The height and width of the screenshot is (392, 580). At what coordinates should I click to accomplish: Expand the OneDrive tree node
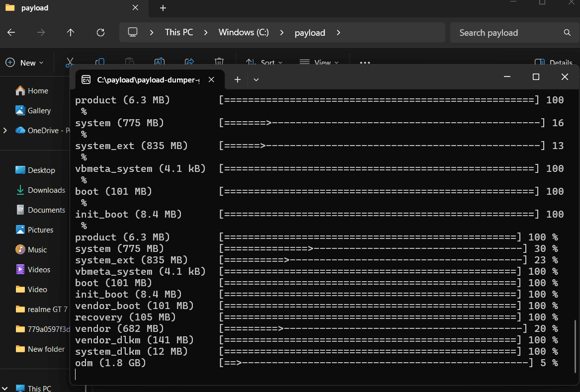[x=5, y=131]
